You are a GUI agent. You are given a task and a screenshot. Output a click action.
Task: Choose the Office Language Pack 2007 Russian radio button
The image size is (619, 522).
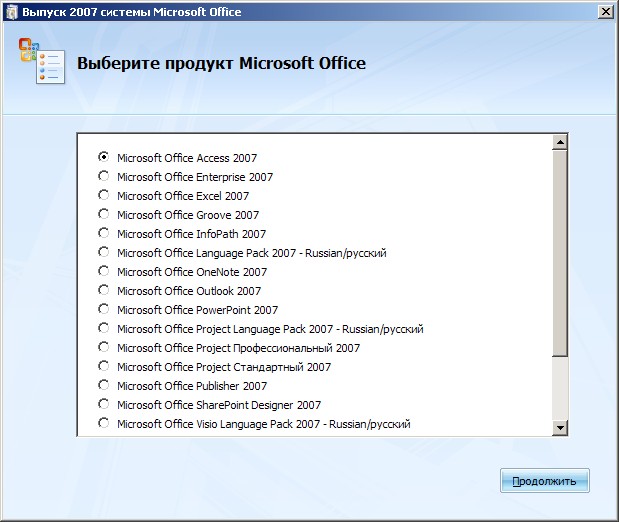tap(103, 252)
